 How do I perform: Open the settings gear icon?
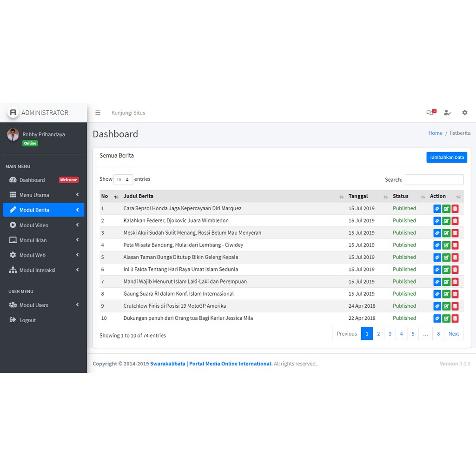pos(464,112)
